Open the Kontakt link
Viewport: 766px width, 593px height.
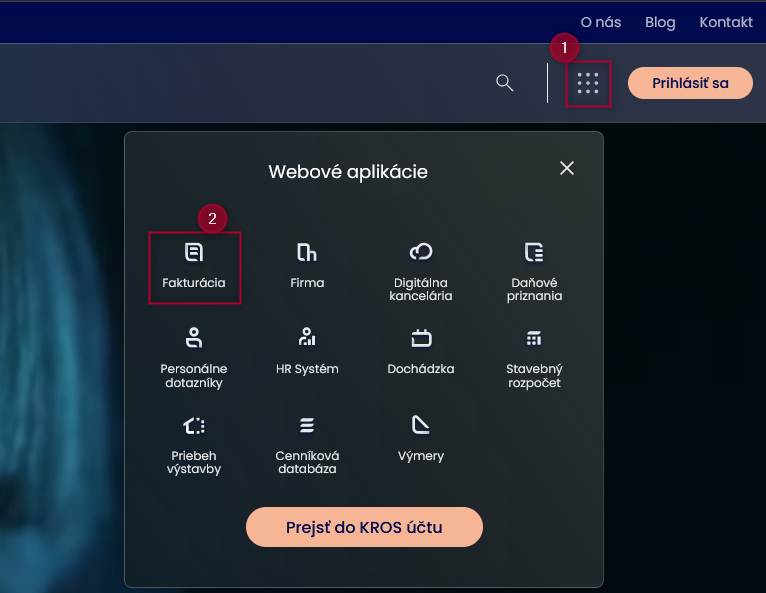coord(726,22)
